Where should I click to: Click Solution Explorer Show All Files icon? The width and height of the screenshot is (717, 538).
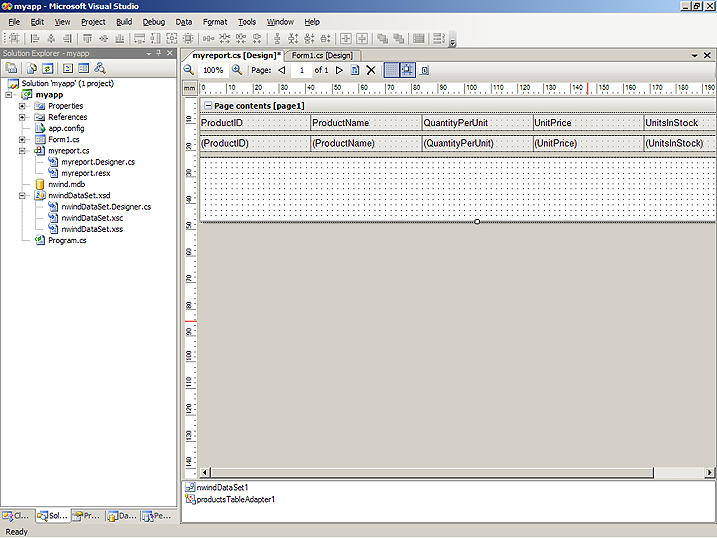click(31, 69)
